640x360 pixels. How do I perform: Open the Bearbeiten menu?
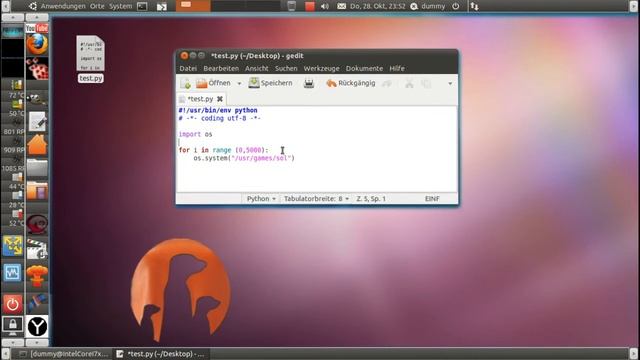[221, 69]
